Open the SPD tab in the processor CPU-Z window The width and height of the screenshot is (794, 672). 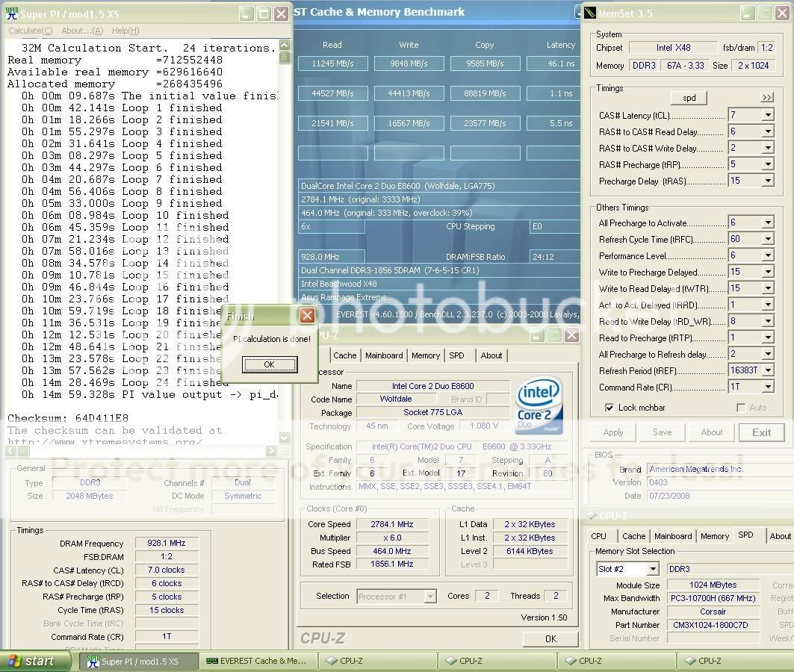[456, 355]
